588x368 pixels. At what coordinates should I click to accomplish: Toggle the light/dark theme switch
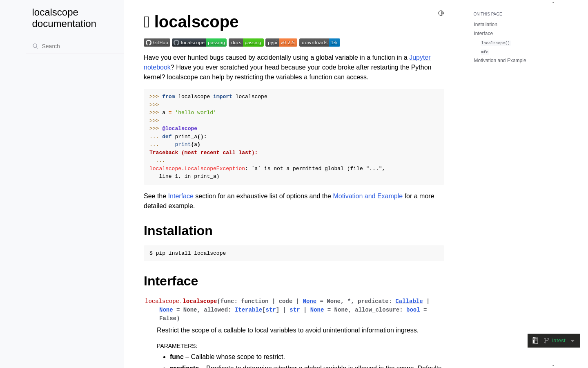(x=441, y=13)
